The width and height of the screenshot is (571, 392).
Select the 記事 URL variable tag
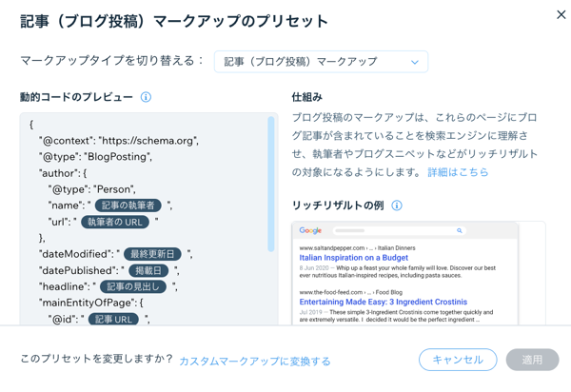point(113,319)
